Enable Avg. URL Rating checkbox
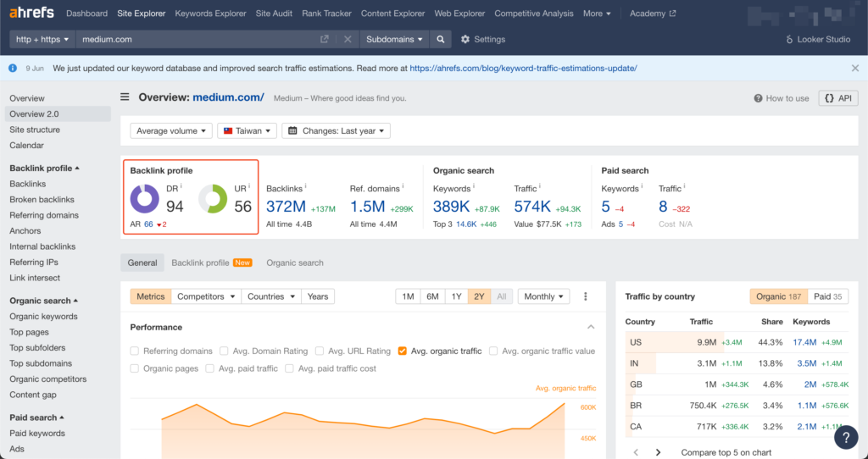 pos(320,351)
